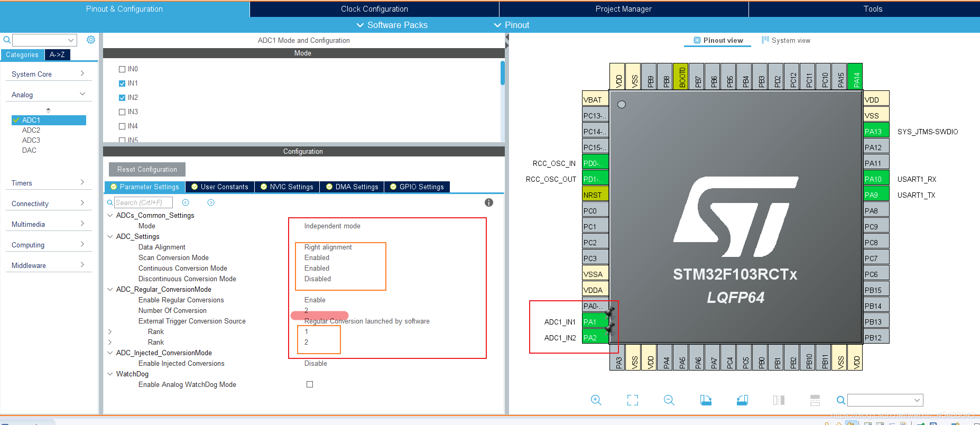Zoom in on the pinout view
980x425 pixels.
pyautogui.click(x=596, y=400)
